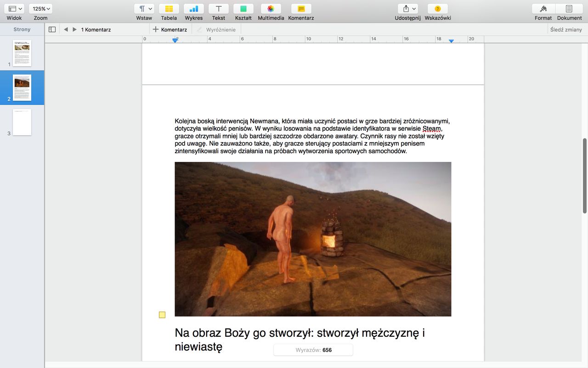Add a comment with plus Komentarz button
Screen dimensions: 588x368
[x=170, y=29]
